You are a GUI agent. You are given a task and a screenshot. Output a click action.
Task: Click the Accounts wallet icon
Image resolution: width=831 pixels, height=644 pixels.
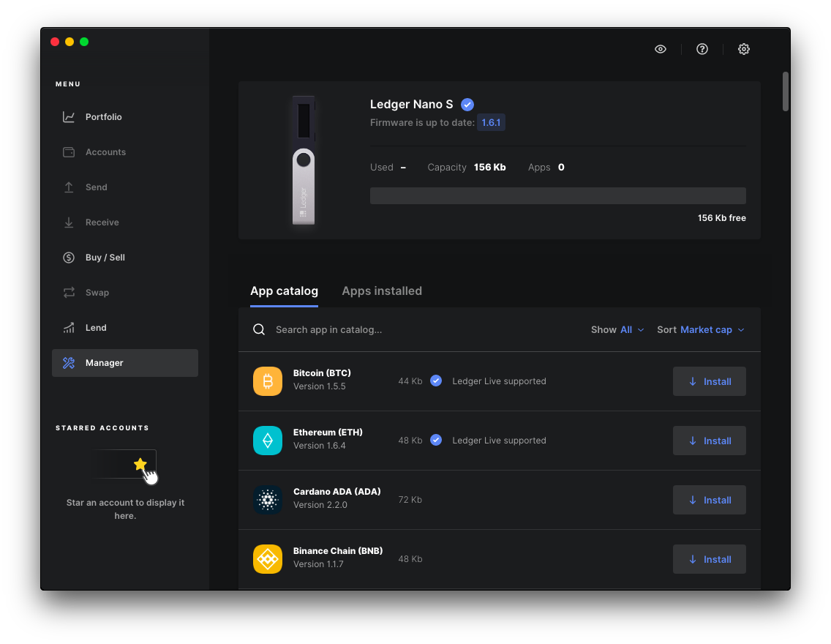[69, 152]
